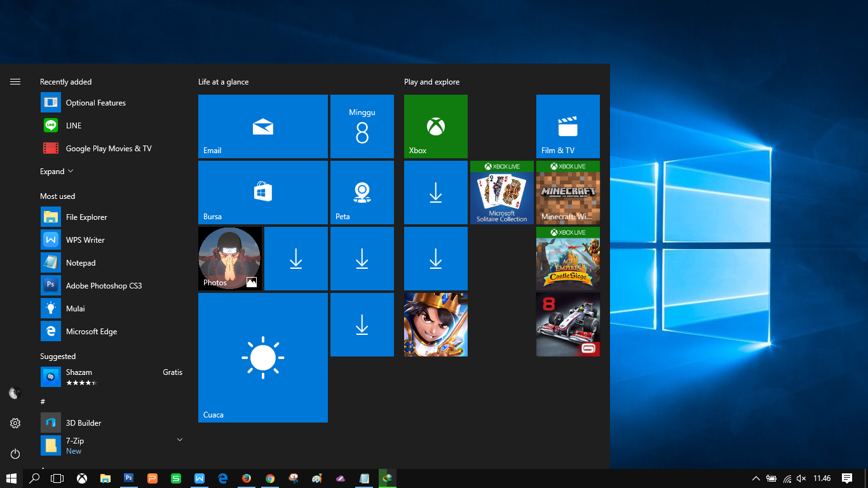Open the Bursa store tile
Screen dimensions: 868x488
(263, 193)
